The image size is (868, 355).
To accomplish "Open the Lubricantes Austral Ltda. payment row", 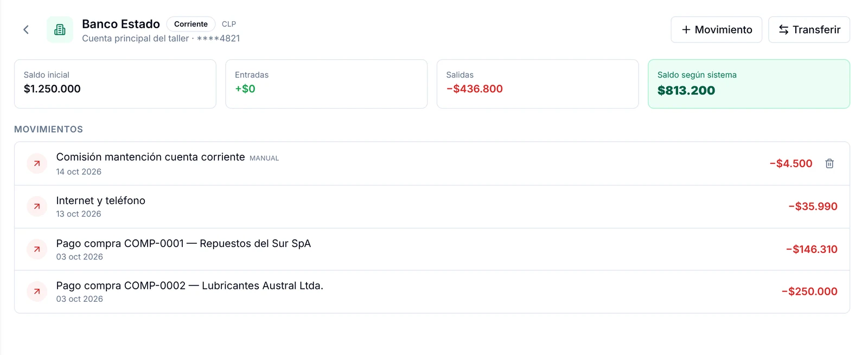I will 432,292.
